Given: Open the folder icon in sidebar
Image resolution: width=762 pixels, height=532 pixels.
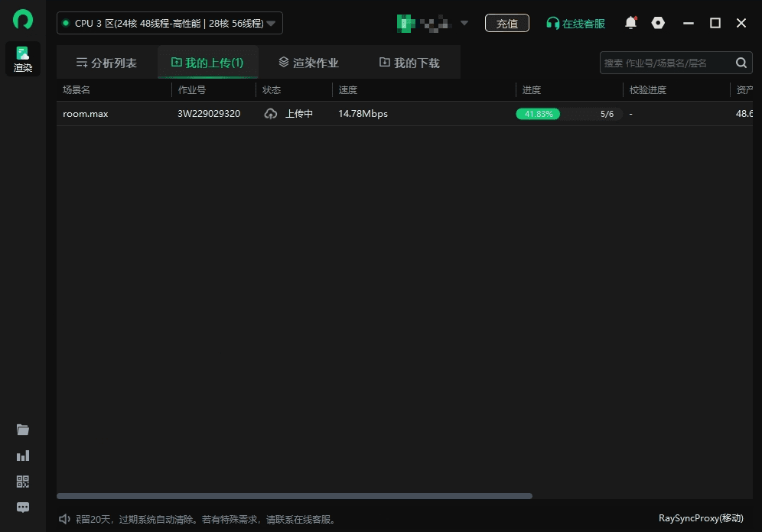Looking at the screenshot, I should click(x=23, y=430).
